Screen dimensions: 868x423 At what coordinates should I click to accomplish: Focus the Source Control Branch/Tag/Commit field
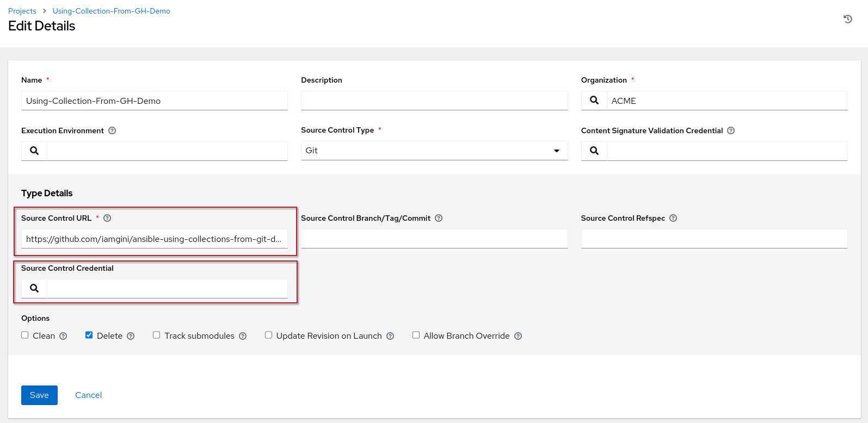coord(434,239)
